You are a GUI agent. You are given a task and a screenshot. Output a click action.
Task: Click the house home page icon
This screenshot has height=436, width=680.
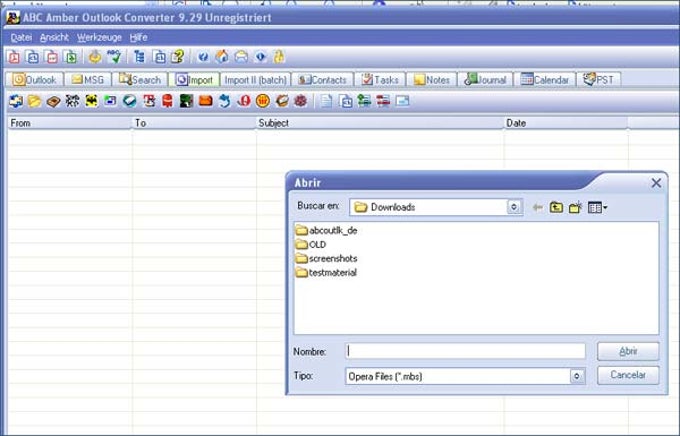pyautogui.click(x=222, y=57)
